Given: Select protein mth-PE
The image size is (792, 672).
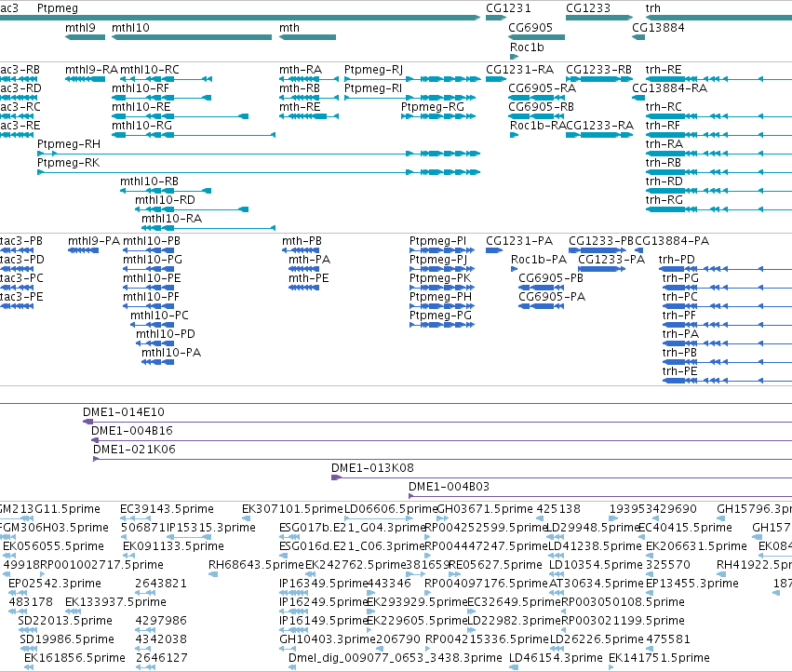Looking at the screenshot, I should 303,288.
